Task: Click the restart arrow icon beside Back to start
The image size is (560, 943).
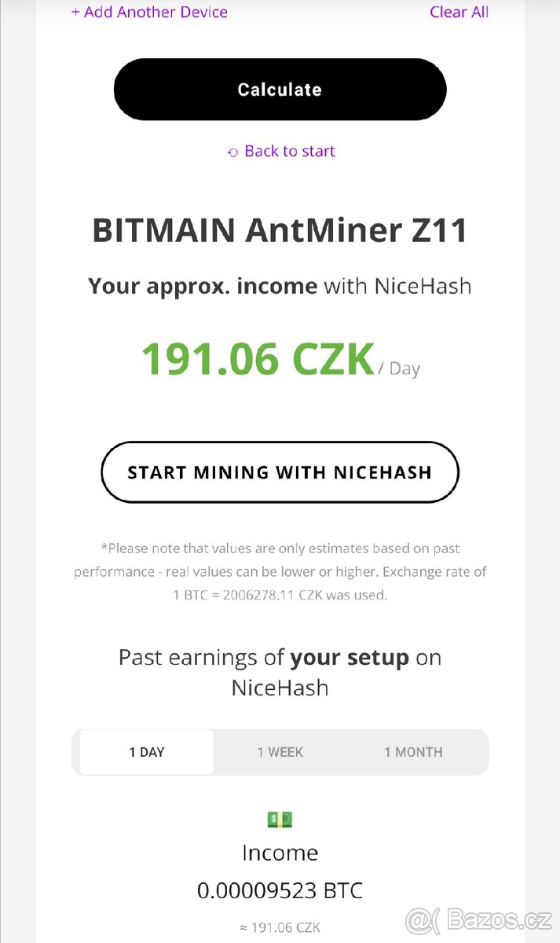Action: coord(232,151)
